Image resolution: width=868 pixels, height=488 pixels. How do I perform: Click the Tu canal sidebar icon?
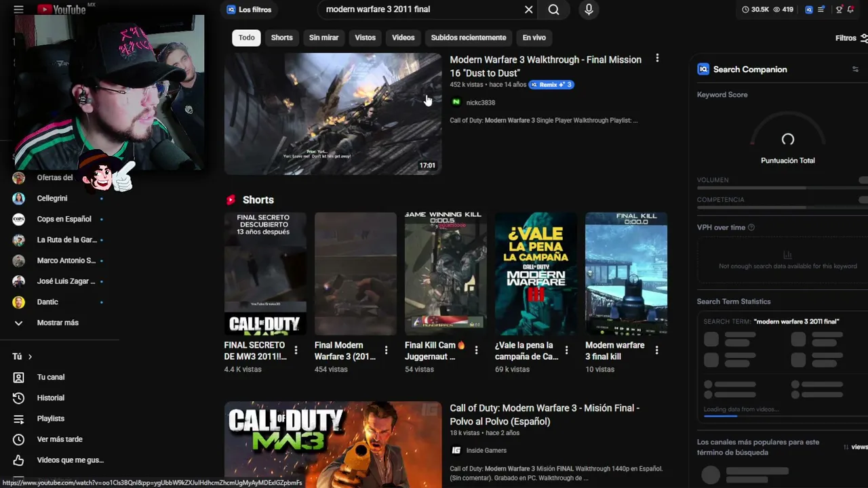[18, 378]
